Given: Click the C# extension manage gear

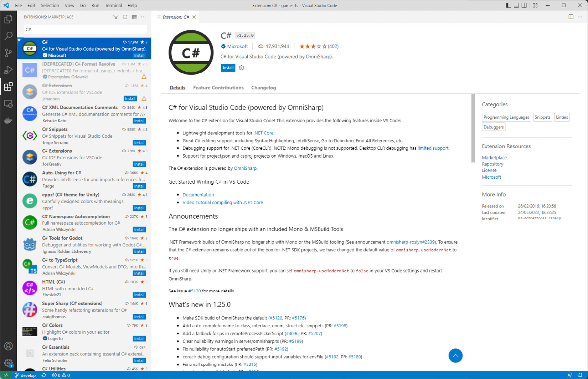Looking at the screenshot, I should [x=242, y=68].
